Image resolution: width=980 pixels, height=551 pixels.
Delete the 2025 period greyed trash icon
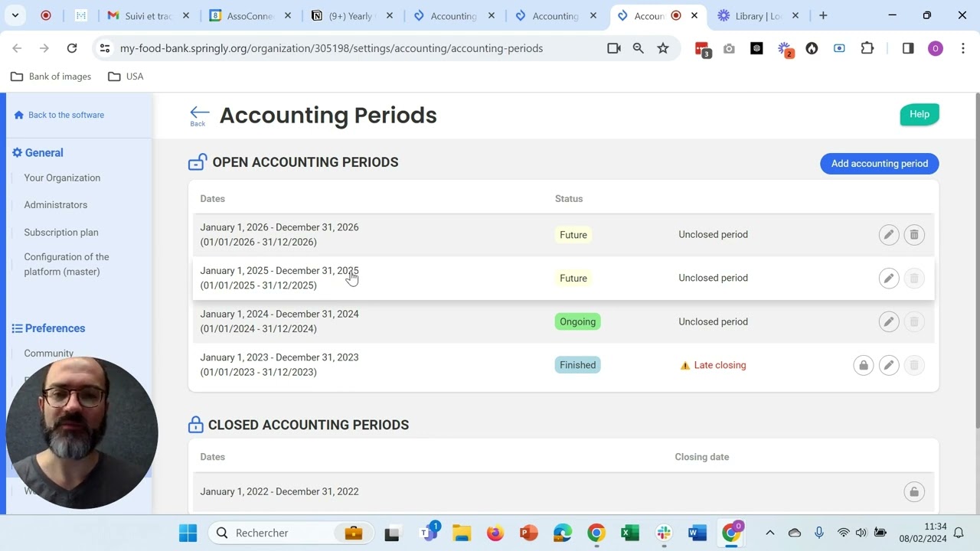(x=914, y=278)
